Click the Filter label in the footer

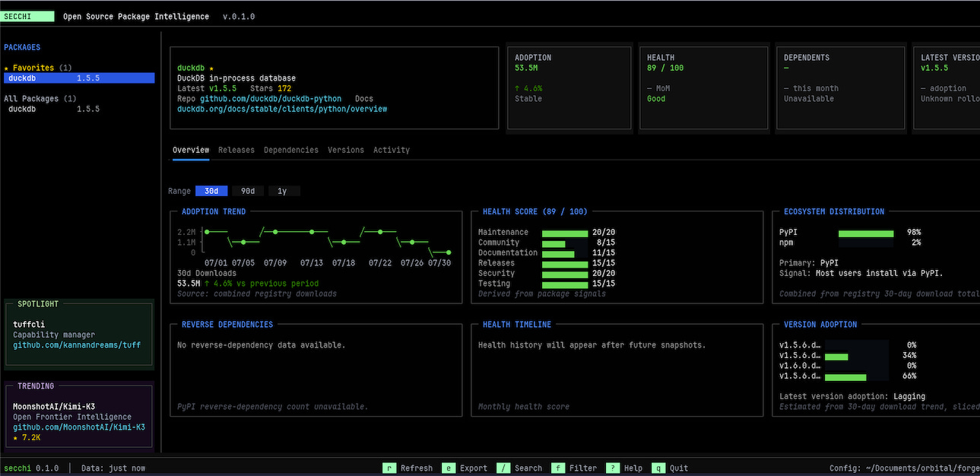point(583,468)
